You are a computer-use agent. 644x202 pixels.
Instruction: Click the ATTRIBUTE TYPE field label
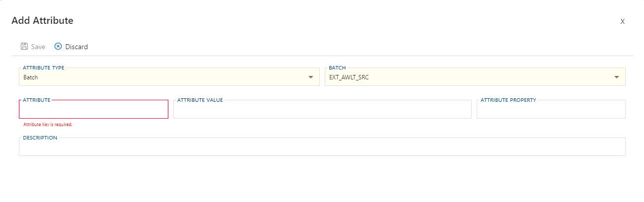(44, 67)
